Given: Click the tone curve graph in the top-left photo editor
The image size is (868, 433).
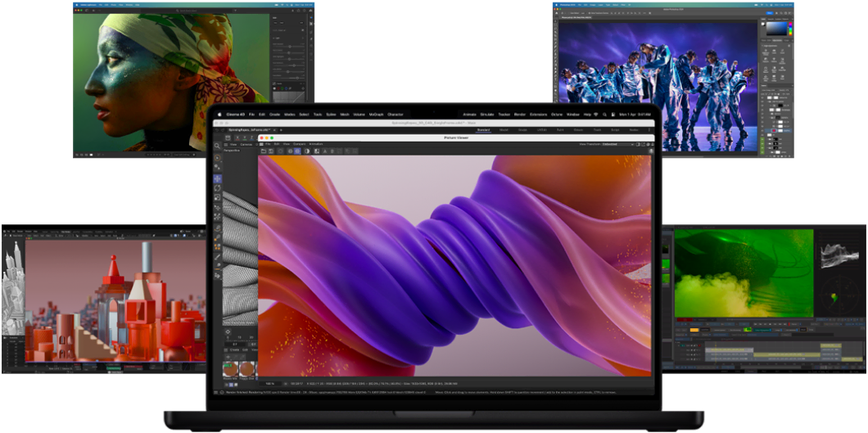Looking at the screenshot, I should [290, 97].
